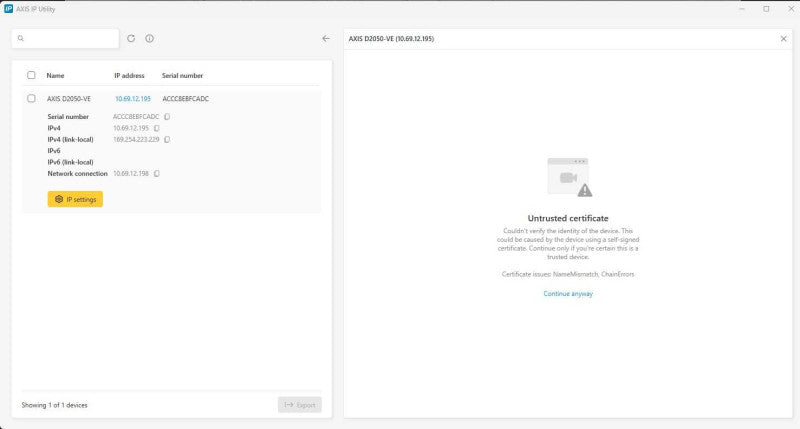Click the AXIS IP Utility app icon
Image resolution: width=800 pixels, height=429 pixels.
tap(8, 9)
